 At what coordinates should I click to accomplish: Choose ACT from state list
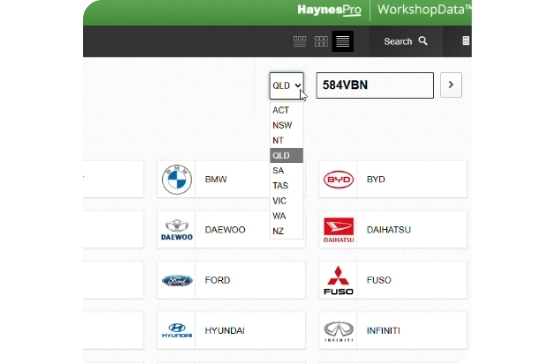(286, 110)
